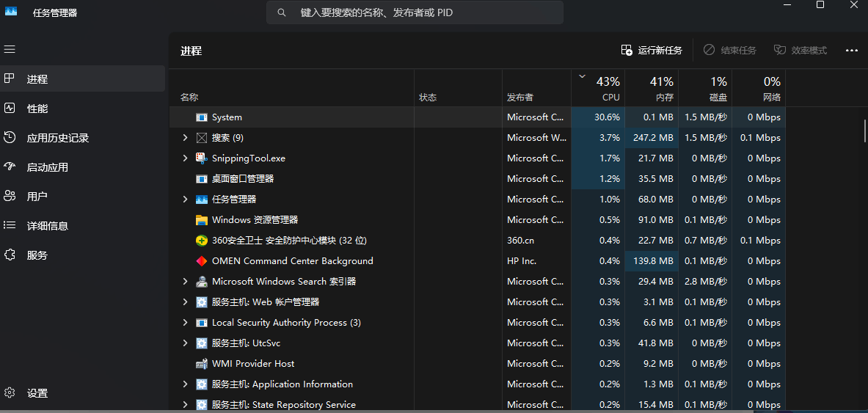Switch to the 性能 tab

pos(82,108)
